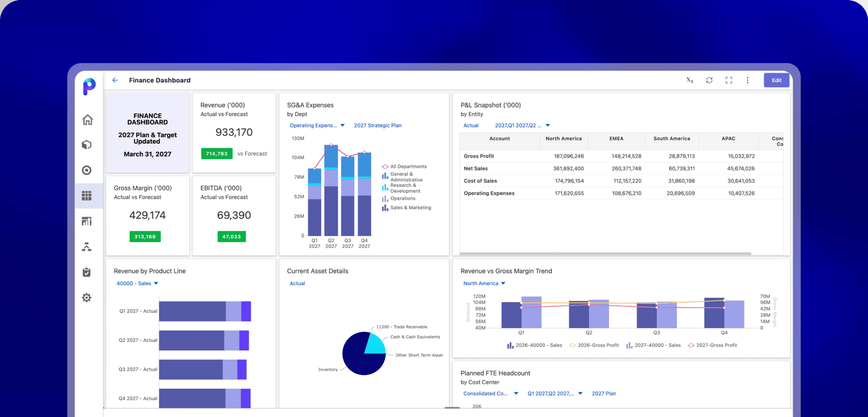868x417 pixels.
Task: Click the 714,783 vs Forecast badge
Action: pyautogui.click(x=217, y=154)
